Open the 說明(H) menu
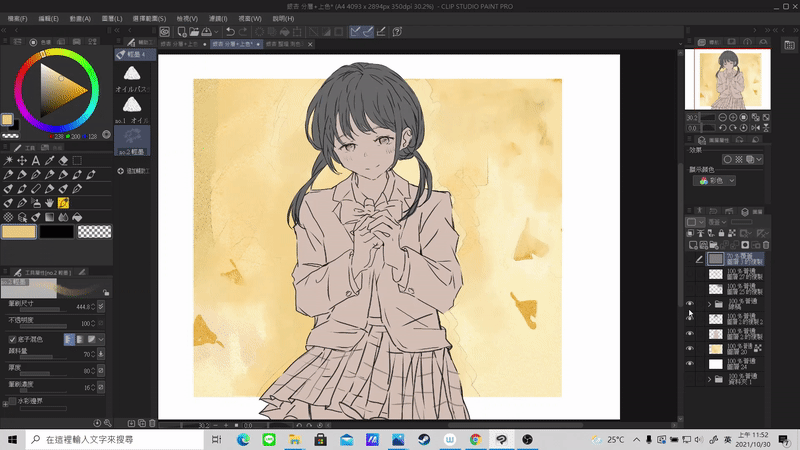The width and height of the screenshot is (800, 450). [x=283, y=18]
